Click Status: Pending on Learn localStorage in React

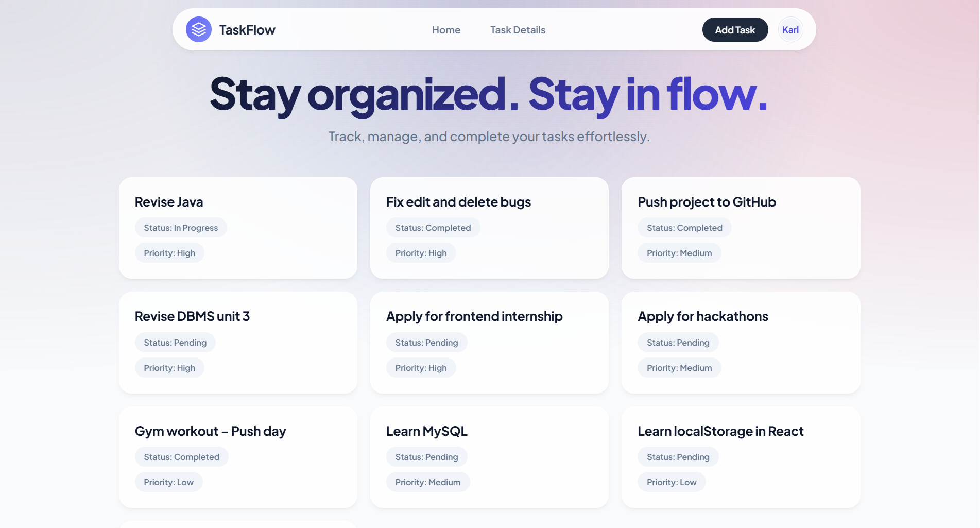(678, 457)
